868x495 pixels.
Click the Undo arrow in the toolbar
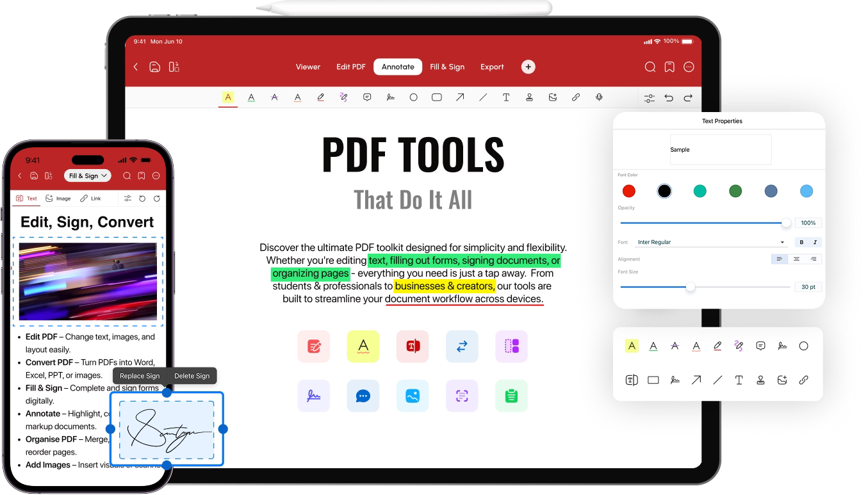pyautogui.click(x=669, y=97)
